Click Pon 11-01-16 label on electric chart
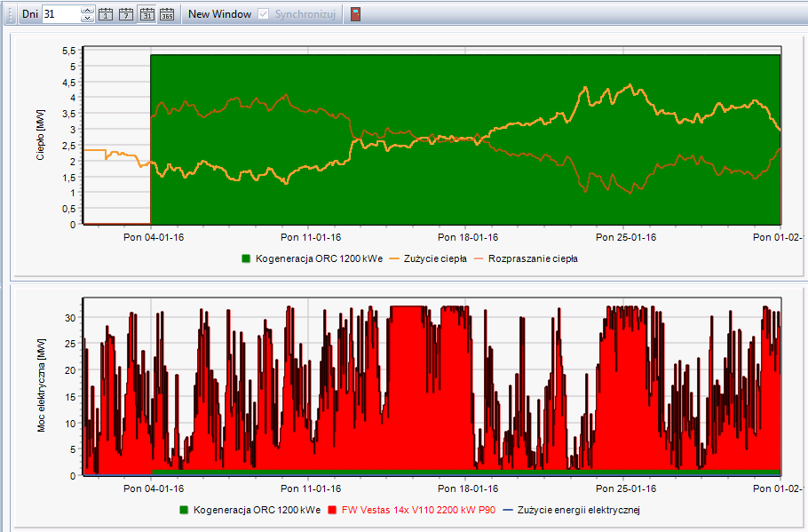 [x=311, y=488]
